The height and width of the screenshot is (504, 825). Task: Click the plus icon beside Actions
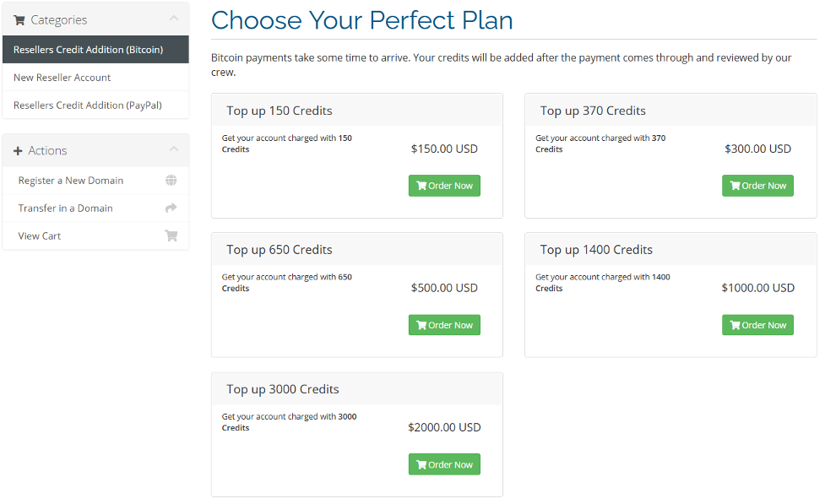point(18,151)
